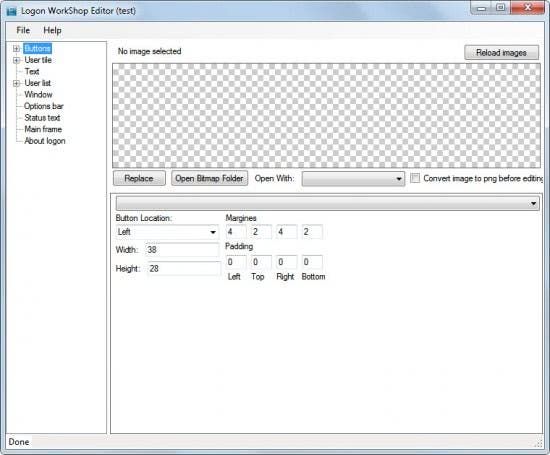Select the Buttons tree item
This screenshot has width=550, height=455.
click(38, 48)
